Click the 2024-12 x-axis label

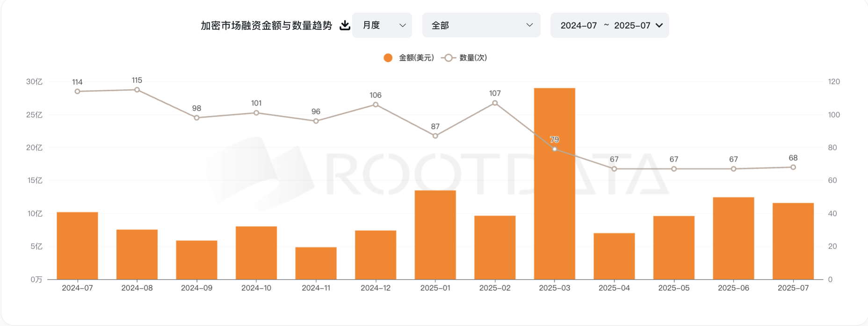[376, 288]
